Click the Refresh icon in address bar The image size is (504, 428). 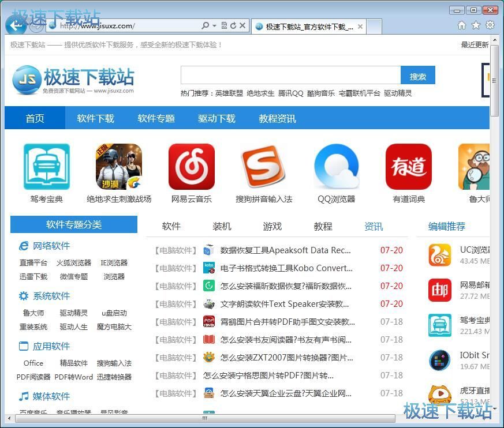233,25
